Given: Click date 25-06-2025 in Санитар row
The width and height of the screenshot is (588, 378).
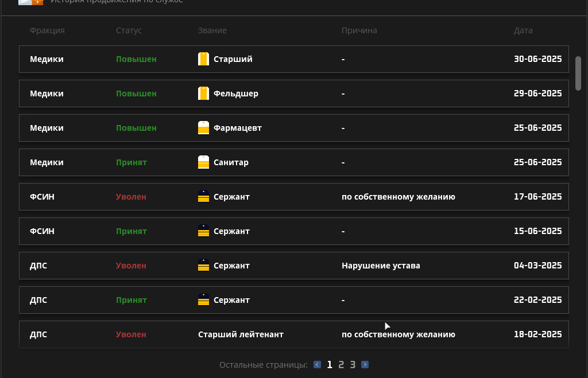Looking at the screenshot, I should [537, 162].
